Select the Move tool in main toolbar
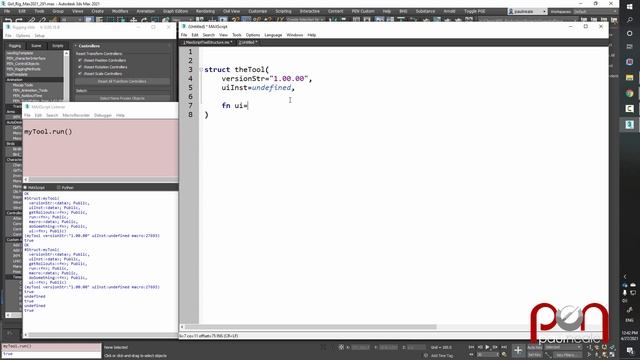This screenshot has height=360, width=640. 133,20
